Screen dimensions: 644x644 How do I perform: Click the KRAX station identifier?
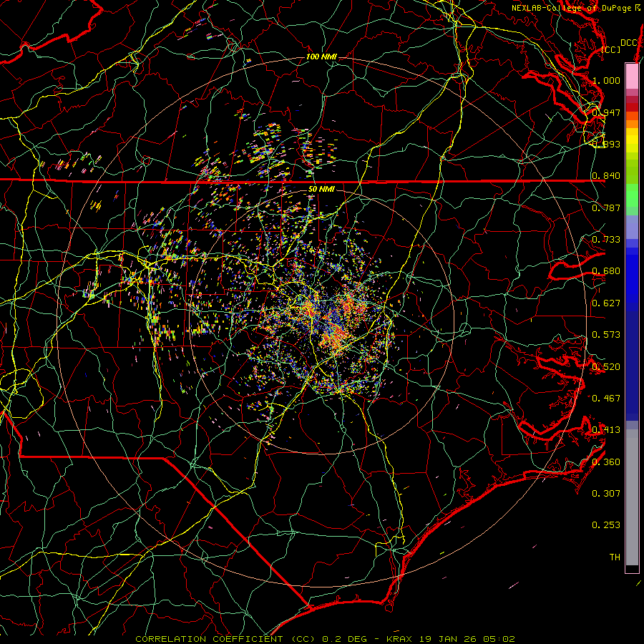coord(400,639)
